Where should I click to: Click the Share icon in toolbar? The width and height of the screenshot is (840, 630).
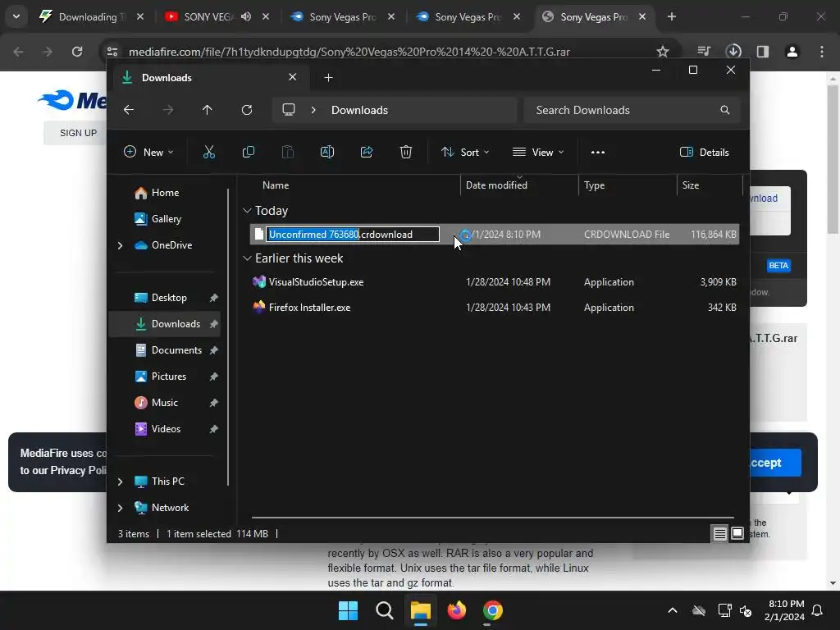coord(367,152)
